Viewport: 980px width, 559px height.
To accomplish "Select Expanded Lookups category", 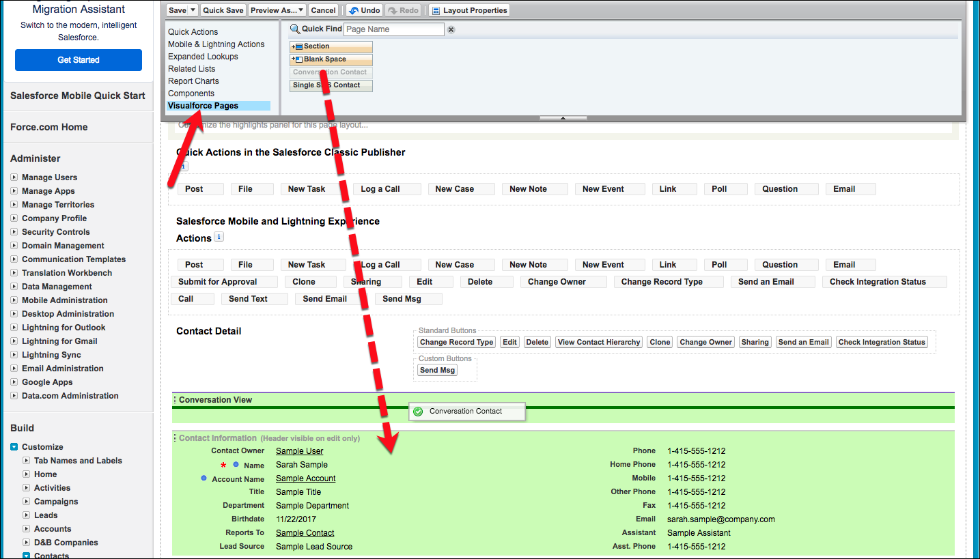I will [203, 57].
